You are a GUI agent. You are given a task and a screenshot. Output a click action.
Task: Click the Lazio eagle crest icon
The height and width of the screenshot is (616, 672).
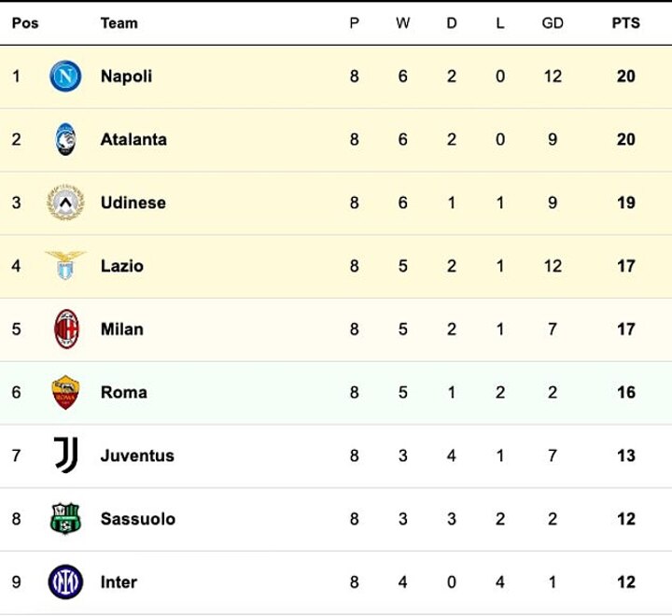65,266
